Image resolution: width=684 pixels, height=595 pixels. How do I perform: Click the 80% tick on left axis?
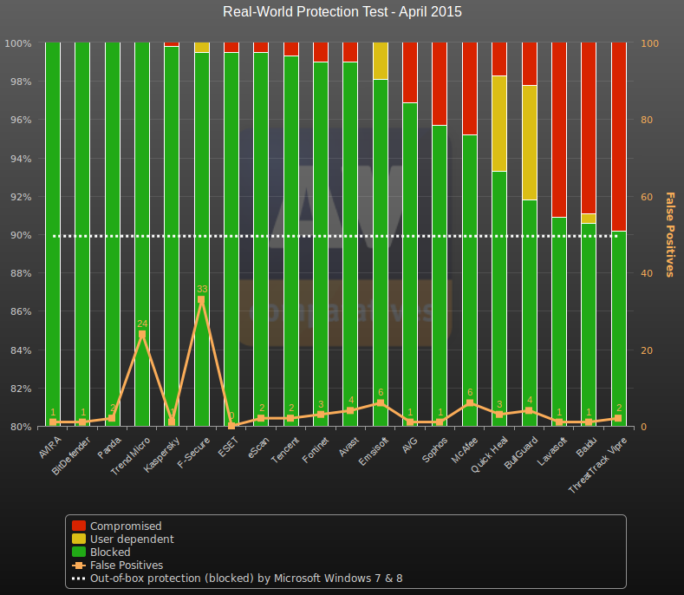pos(21,426)
